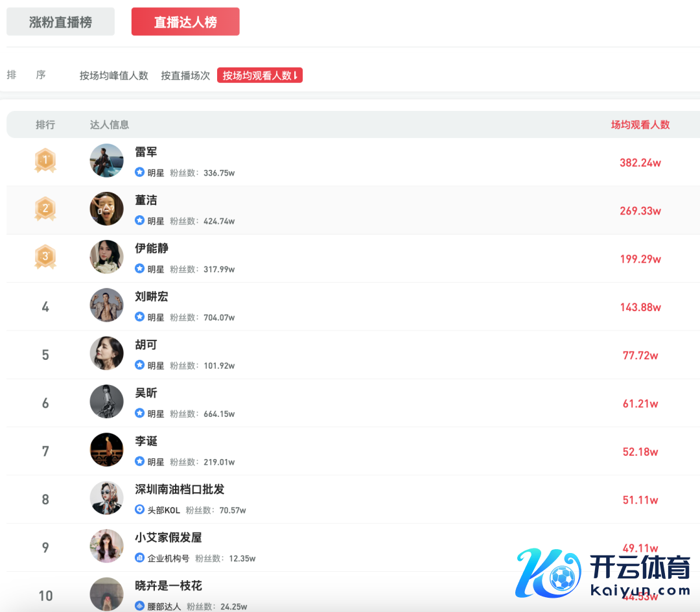
Task: Toggle the 按场均观看人数 sort order
Action: click(x=260, y=76)
